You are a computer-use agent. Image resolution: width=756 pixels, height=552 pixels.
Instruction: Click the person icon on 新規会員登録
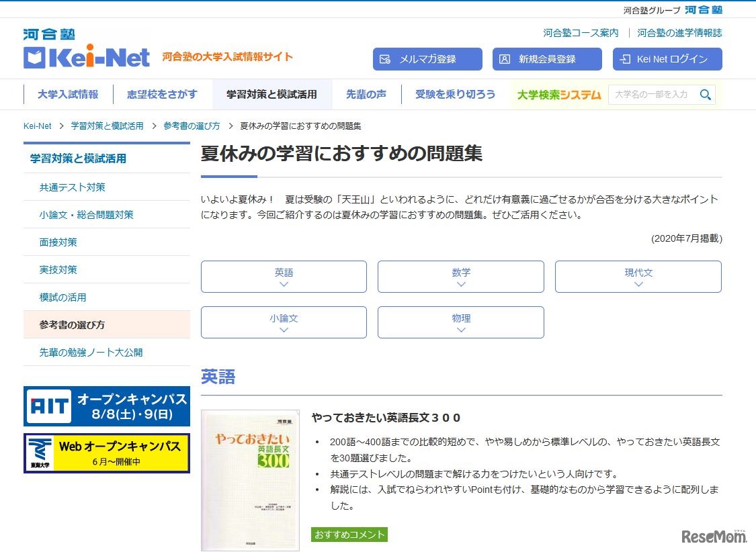point(506,59)
